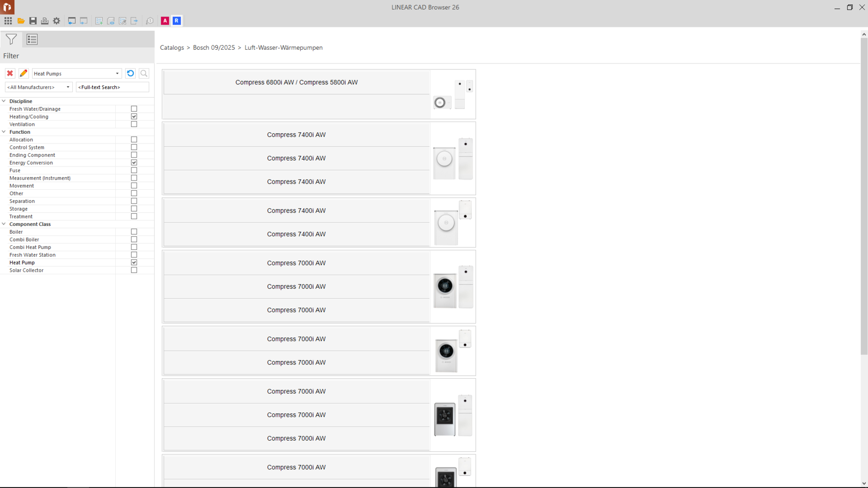Click the add-to-list icon with green plus
The width and height of the screenshot is (868, 488).
click(99, 21)
